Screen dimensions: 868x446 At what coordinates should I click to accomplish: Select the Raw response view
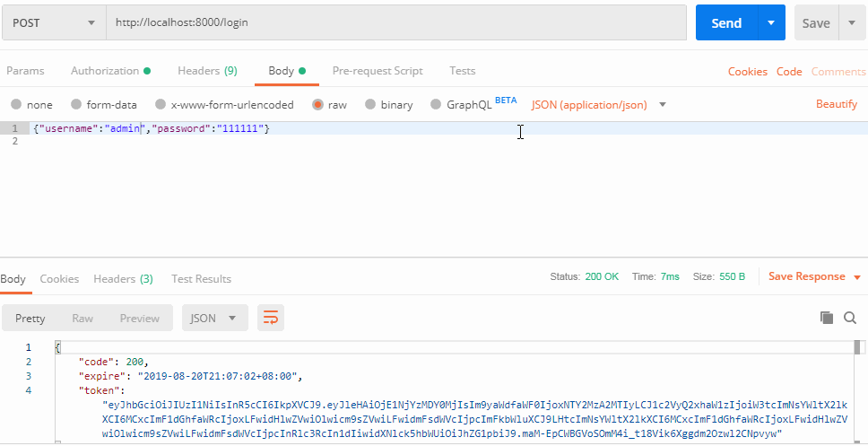(82, 318)
